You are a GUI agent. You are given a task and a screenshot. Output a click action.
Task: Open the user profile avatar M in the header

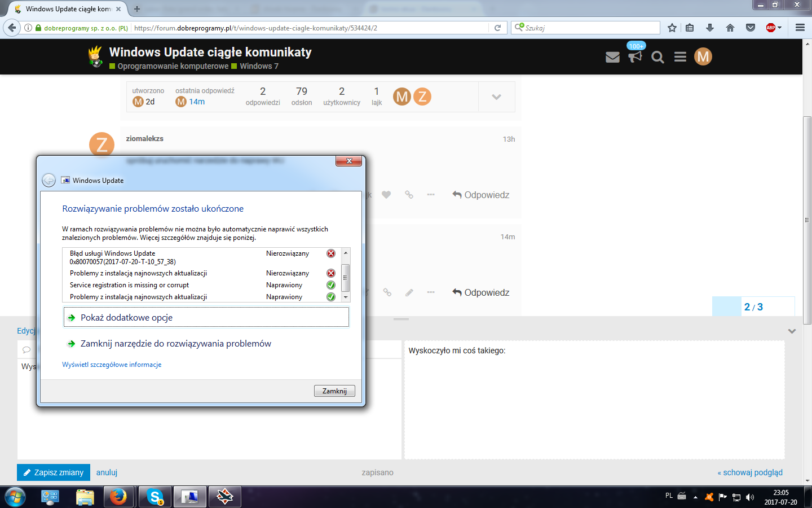[x=703, y=56]
